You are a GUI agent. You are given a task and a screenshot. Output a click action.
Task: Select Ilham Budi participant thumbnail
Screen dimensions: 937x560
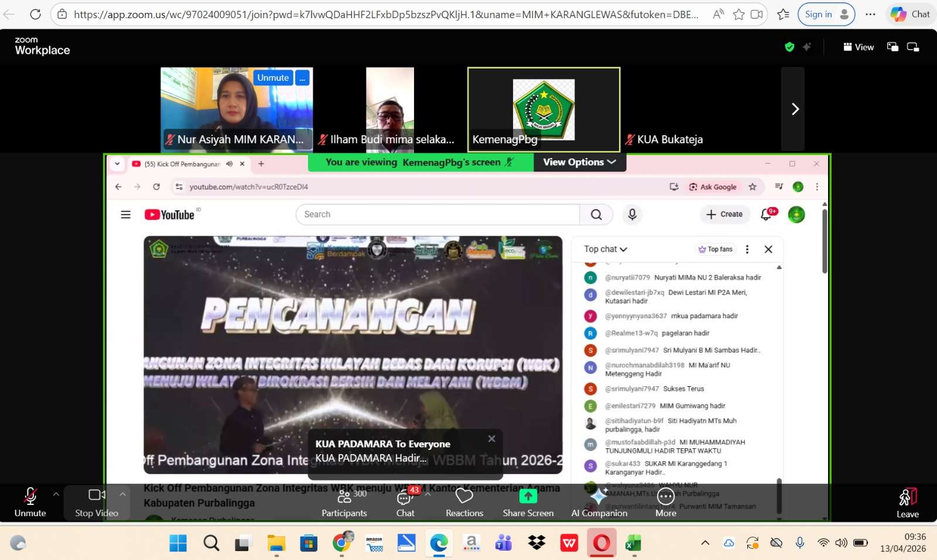[390, 109]
